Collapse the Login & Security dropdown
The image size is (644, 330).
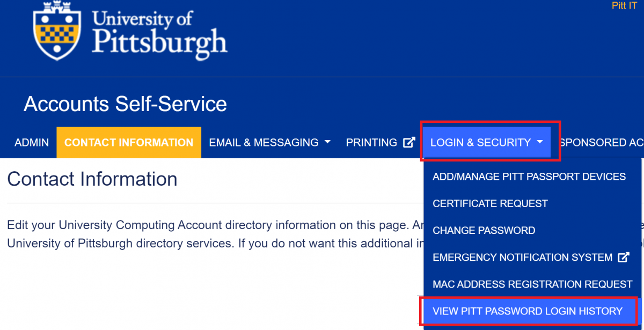click(487, 143)
